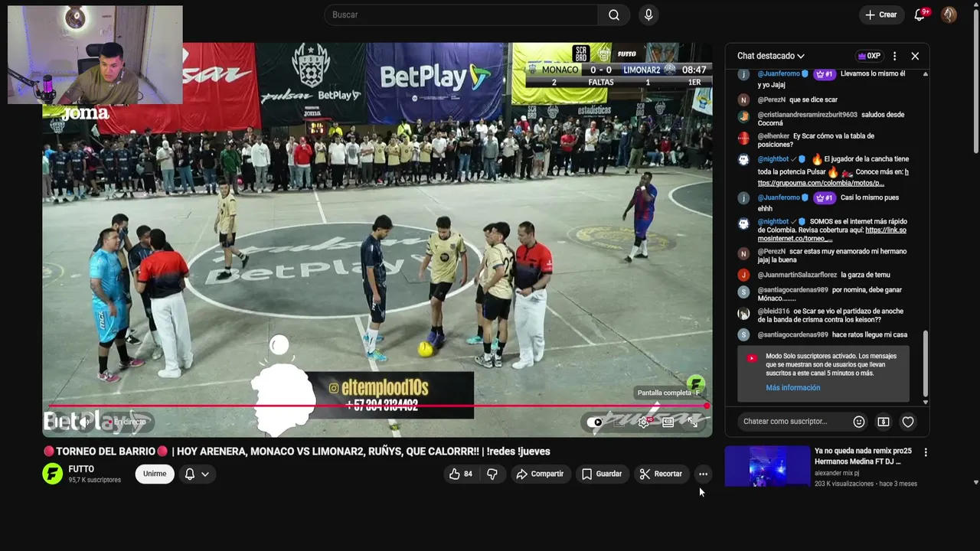
Task: Open options for Ya no queda nada video
Action: click(926, 452)
